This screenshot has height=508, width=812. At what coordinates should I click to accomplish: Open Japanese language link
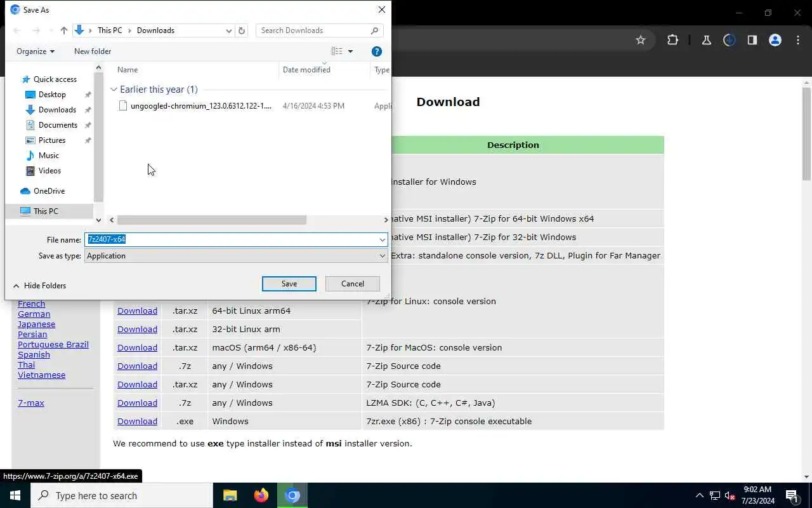click(x=36, y=324)
